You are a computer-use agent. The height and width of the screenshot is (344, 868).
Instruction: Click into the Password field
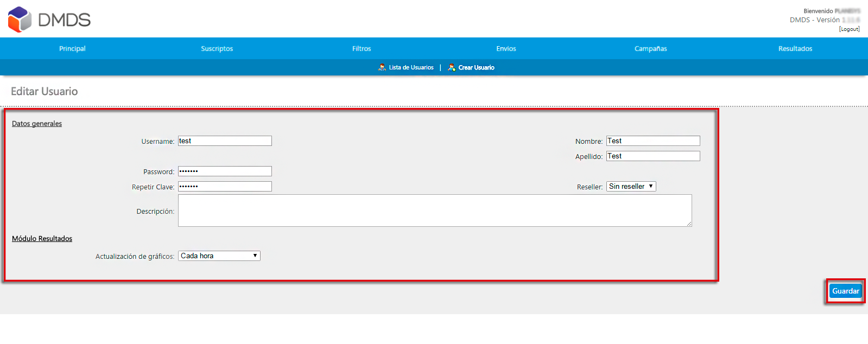225,171
